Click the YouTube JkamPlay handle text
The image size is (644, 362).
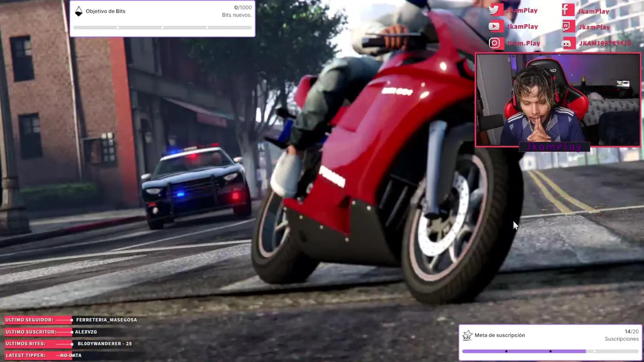tap(522, 27)
